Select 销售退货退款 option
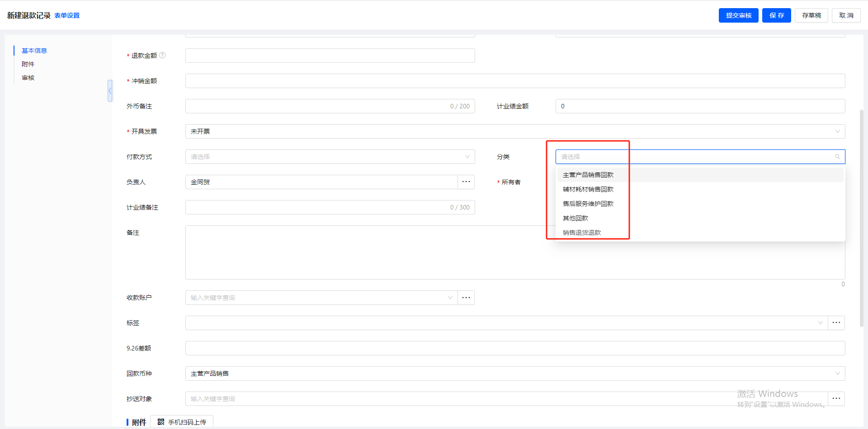This screenshot has width=868, height=429. 700,233
